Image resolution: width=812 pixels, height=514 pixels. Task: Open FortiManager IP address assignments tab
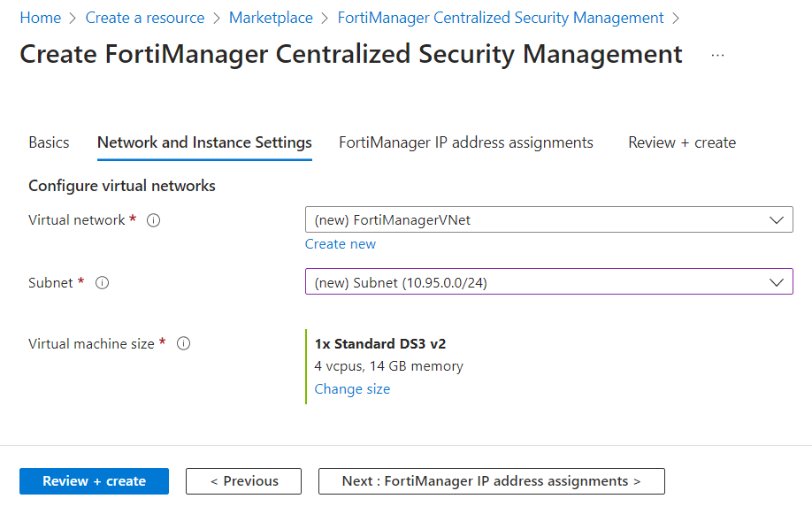tap(466, 142)
